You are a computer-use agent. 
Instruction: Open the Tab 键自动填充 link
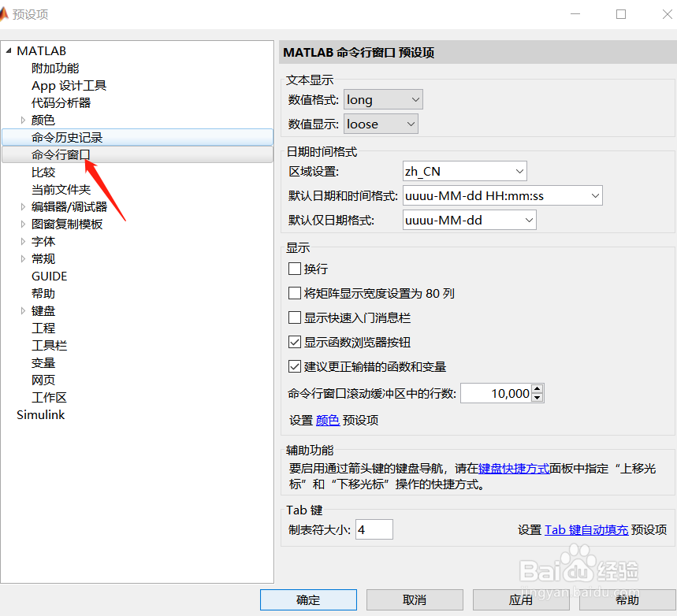click(x=586, y=529)
